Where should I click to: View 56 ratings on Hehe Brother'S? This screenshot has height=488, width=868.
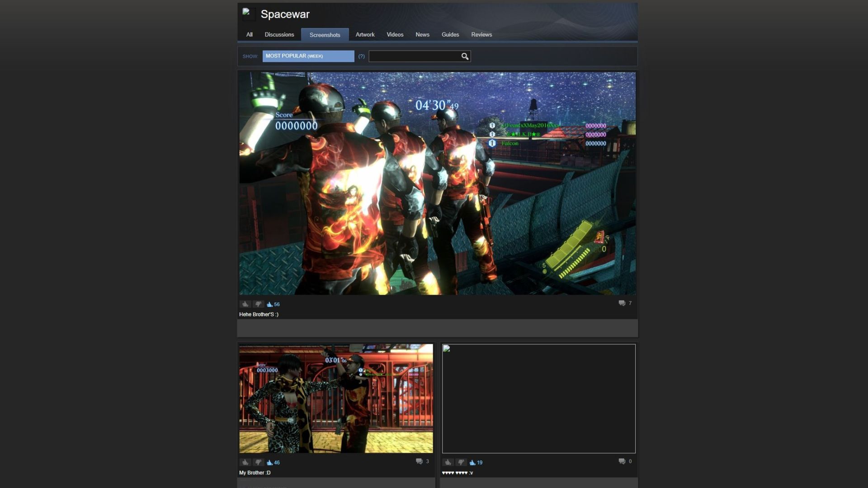pyautogui.click(x=273, y=304)
